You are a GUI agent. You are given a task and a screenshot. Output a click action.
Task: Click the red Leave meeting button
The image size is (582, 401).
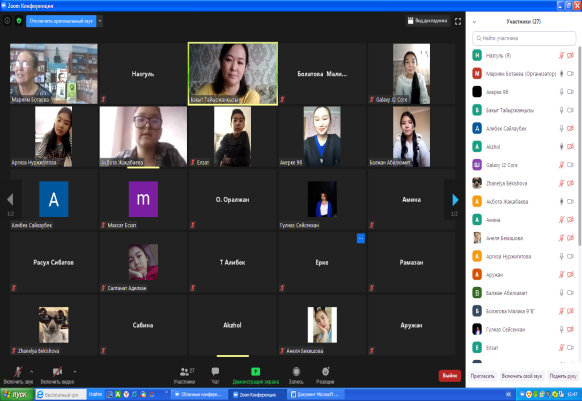click(x=449, y=376)
